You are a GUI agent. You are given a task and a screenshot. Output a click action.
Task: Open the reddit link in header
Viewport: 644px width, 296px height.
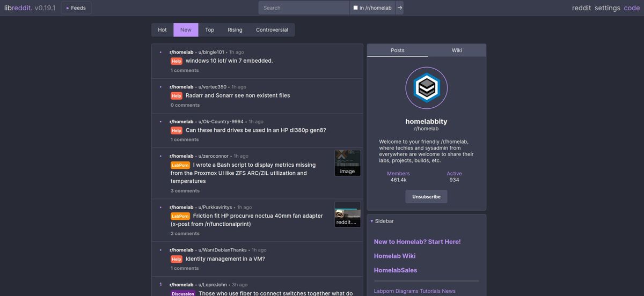(581, 8)
